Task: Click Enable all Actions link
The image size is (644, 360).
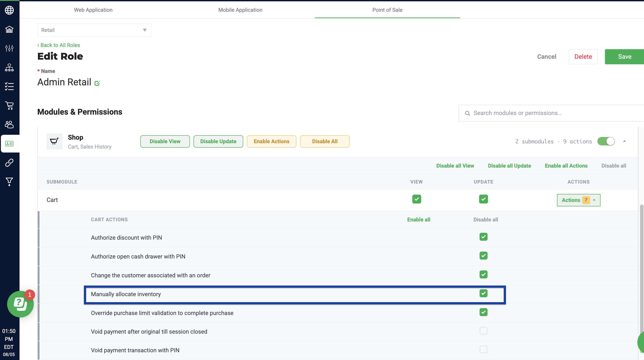Action: 566,166
